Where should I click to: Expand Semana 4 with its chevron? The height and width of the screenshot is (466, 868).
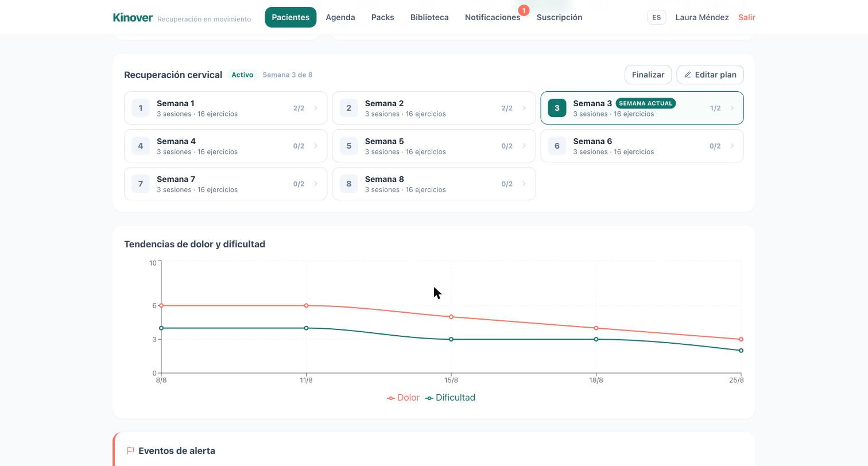[316, 146]
